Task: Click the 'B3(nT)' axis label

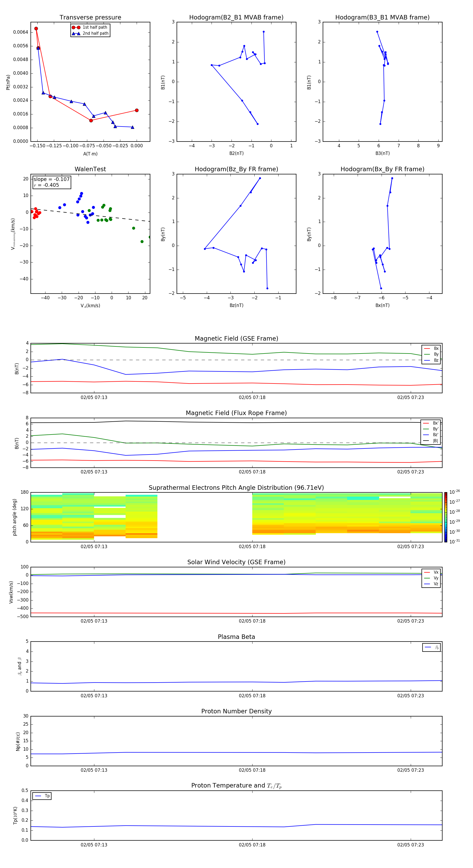Action: click(x=382, y=153)
